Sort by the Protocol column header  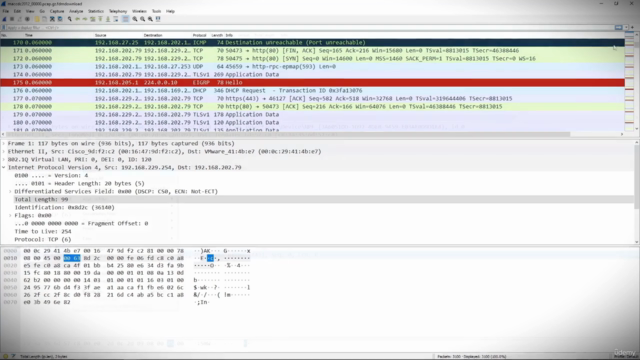pos(200,36)
